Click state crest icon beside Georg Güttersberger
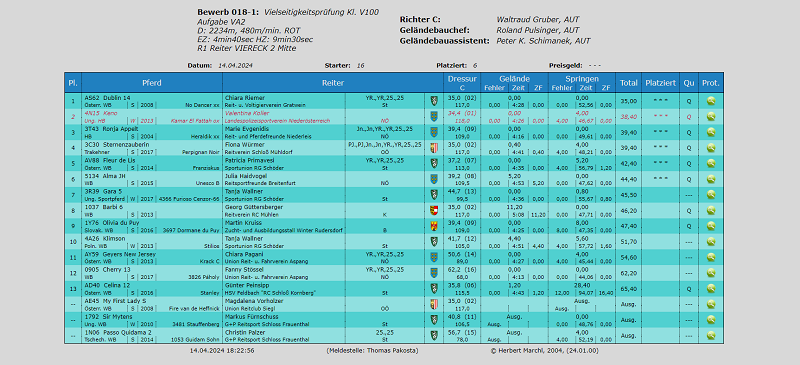This screenshot has width=800, height=365. [434, 210]
